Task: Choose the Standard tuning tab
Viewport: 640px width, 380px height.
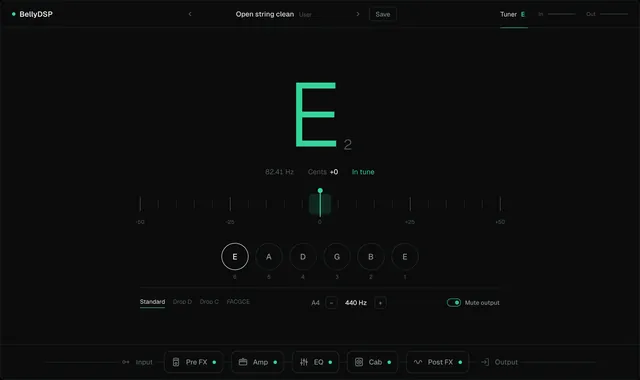Action: [152, 302]
